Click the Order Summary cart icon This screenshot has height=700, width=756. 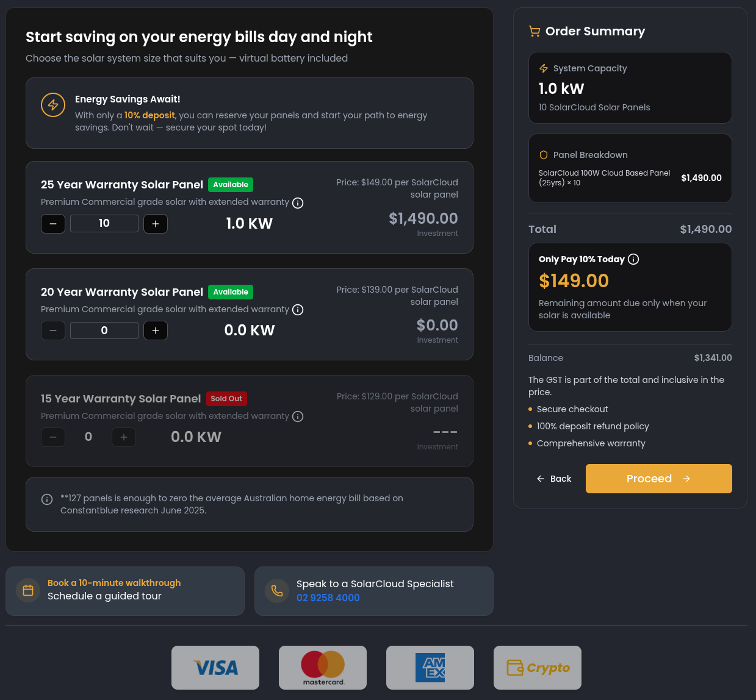[x=535, y=32]
